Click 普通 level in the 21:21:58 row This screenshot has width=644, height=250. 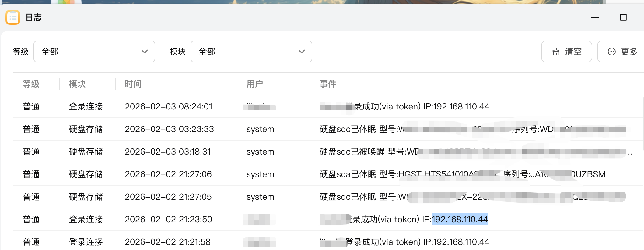click(x=31, y=242)
